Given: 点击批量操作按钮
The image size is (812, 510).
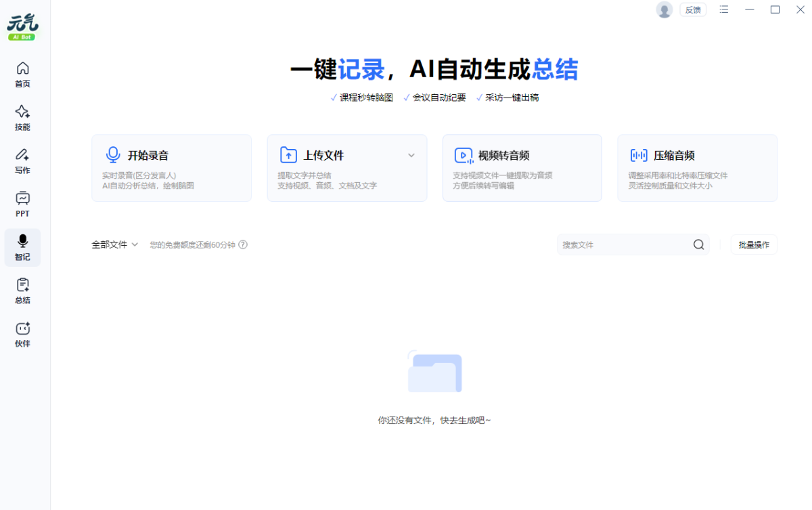Looking at the screenshot, I should (753, 245).
